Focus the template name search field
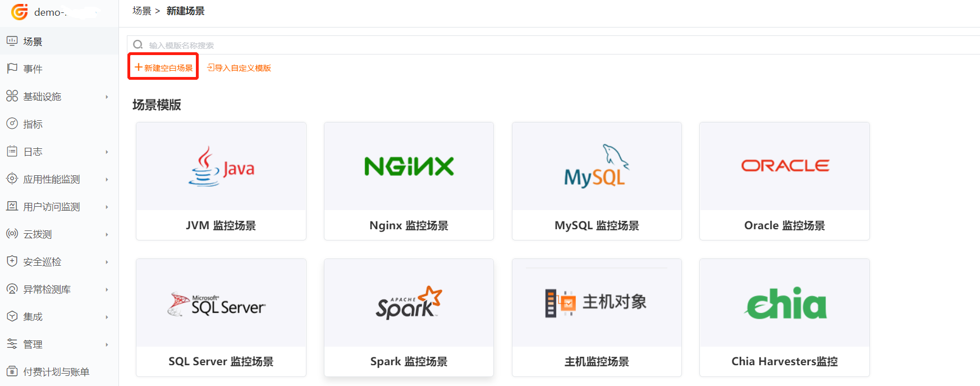The width and height of the screenshot is (980, 386). [x=553, y=45]
